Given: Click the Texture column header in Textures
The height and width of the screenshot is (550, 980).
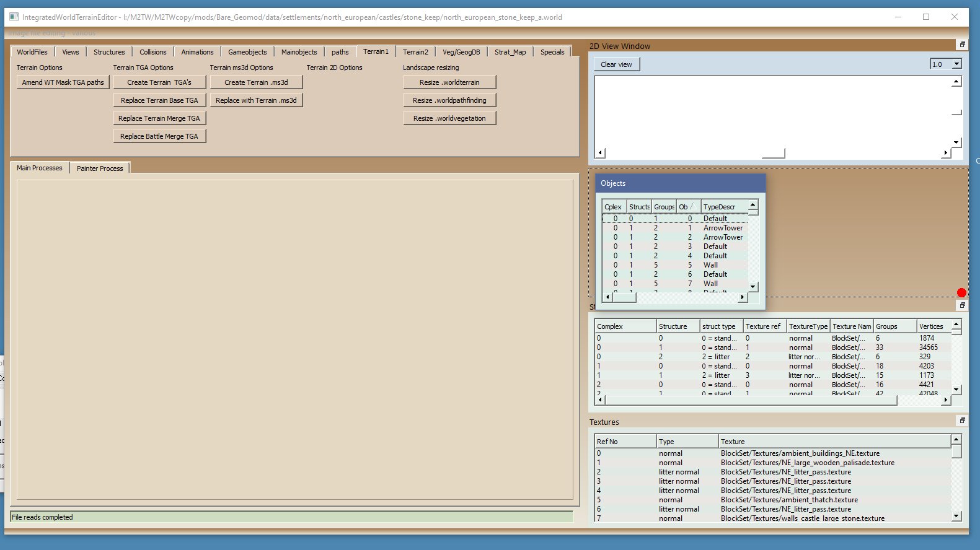Looking at the screenshot, I should tap(834, 442).
